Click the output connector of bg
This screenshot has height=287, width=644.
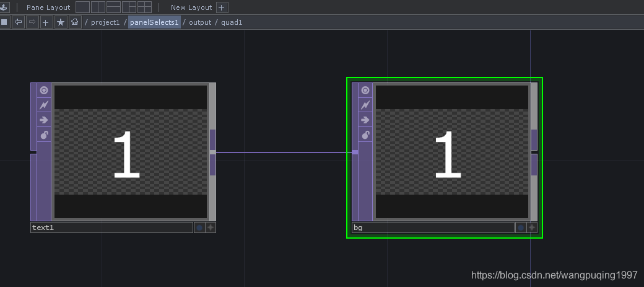(534, 152)
